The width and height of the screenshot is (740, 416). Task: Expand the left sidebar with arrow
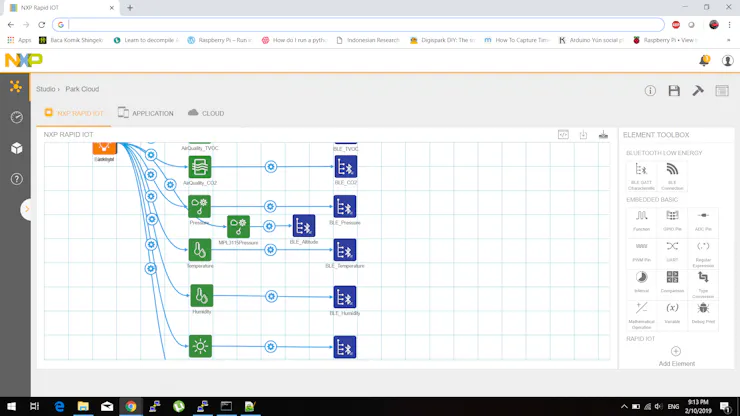click(x=27, y=209)
